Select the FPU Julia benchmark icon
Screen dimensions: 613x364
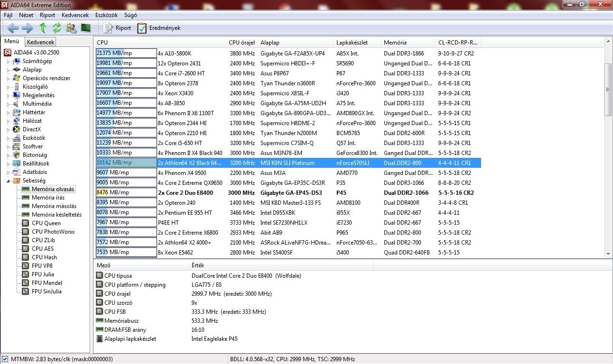[x=26, y=274]
